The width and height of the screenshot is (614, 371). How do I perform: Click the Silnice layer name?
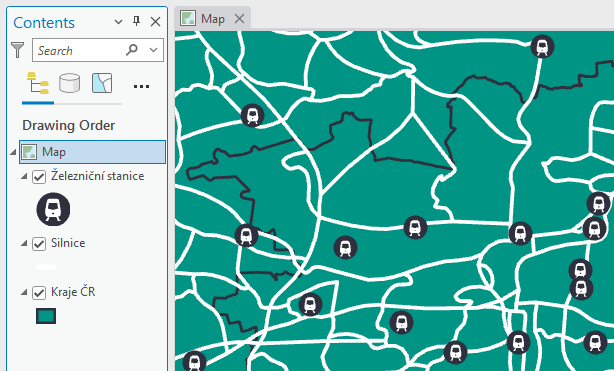[x=68, y=243]
